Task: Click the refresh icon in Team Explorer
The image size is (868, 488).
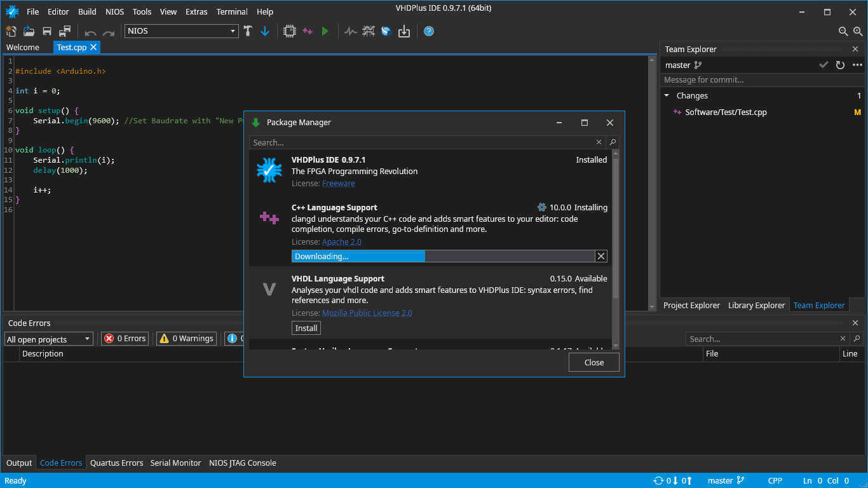Action: [x=840, y=65]
